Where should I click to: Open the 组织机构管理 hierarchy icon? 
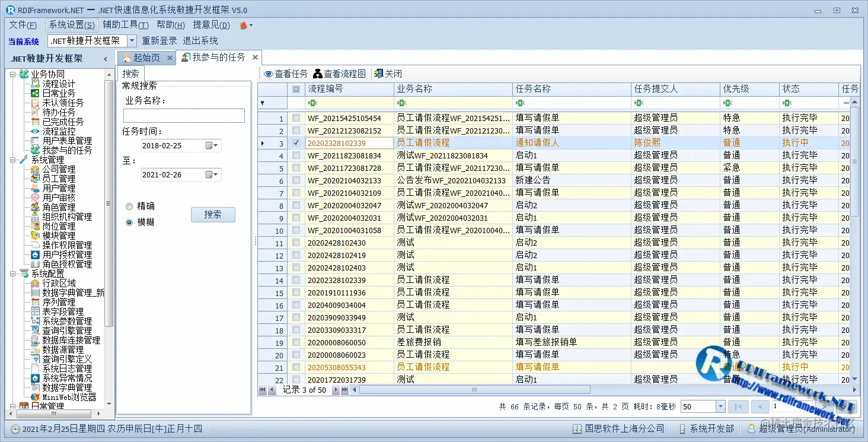[36, 217]
